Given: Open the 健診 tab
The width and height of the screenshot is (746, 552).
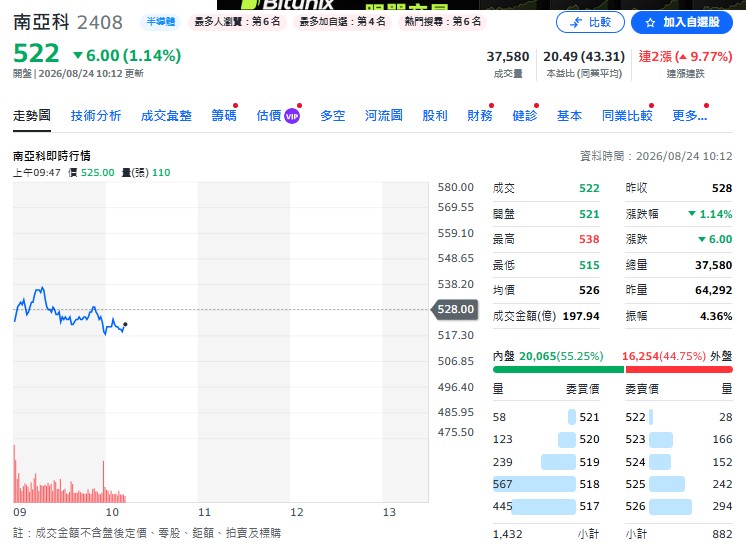Looking at the screenshot, I should [524, 116].
